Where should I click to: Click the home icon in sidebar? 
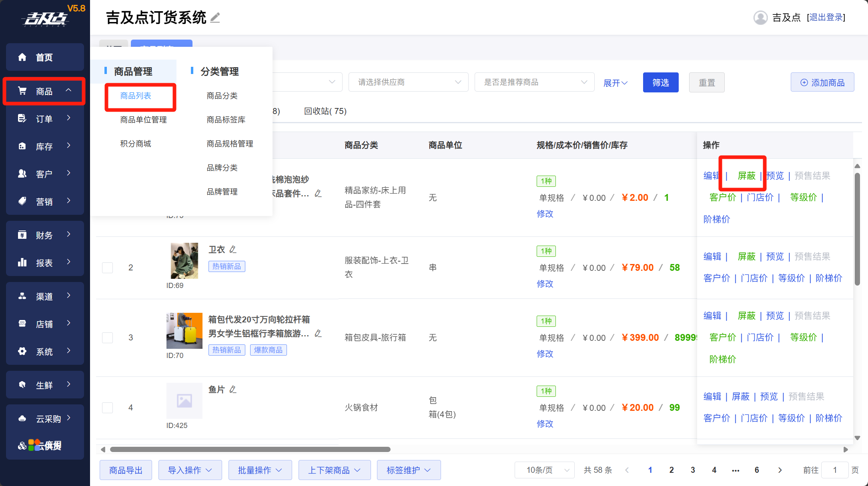(x=22, y=57)
